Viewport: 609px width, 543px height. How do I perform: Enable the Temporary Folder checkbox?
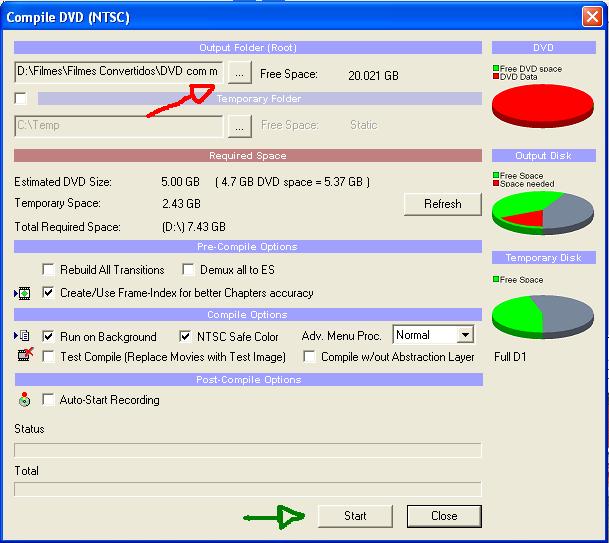click(20, 98)
